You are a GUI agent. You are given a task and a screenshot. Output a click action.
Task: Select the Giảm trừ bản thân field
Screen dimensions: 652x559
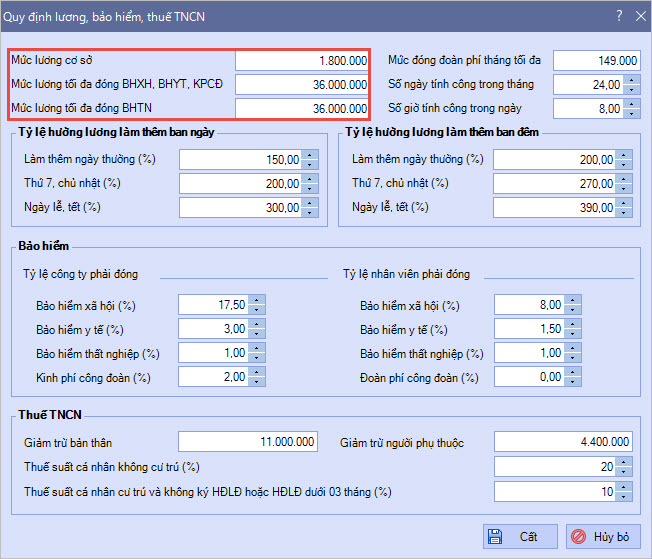point(248,442)
